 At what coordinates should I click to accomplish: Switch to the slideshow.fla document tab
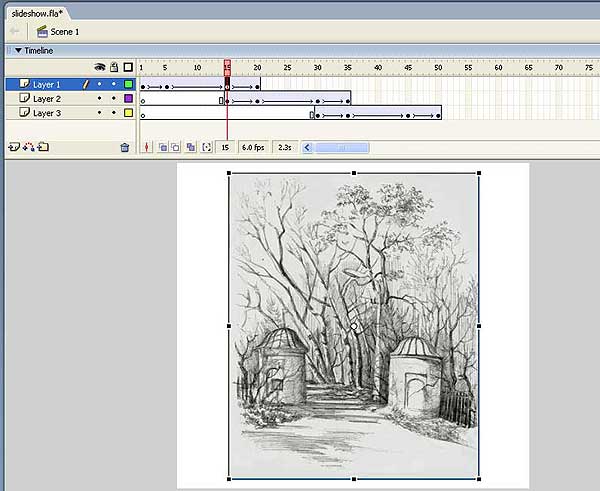tap(38, 13)
